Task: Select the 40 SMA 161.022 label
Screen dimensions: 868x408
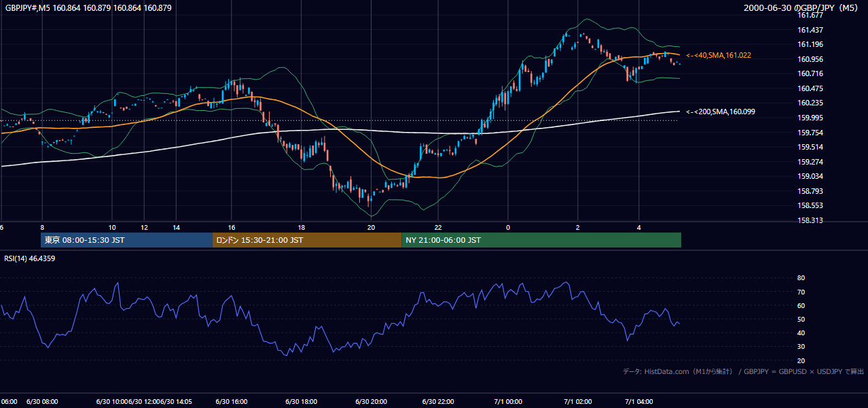Action: pos(719,55)
